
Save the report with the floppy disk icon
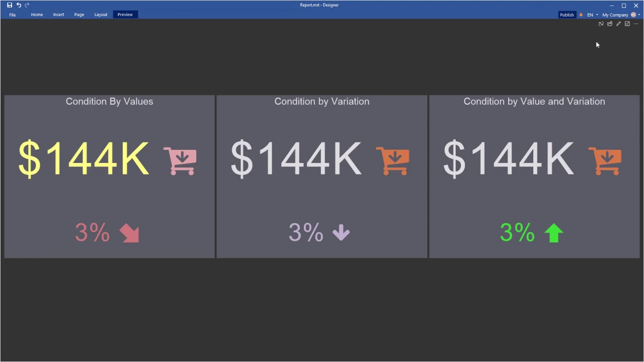pos(10,5)
